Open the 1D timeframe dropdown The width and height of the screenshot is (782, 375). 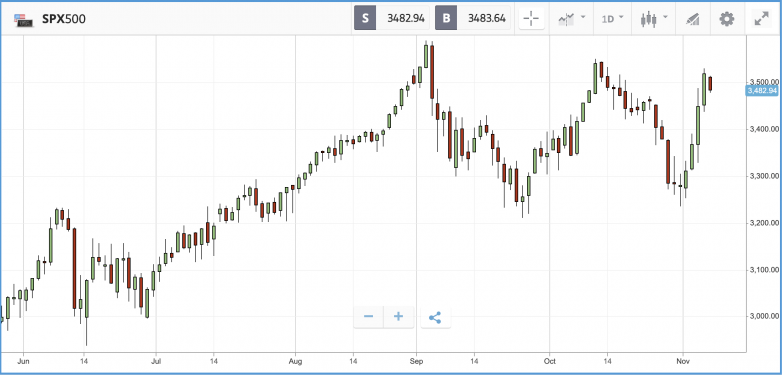tap(612, 19)
